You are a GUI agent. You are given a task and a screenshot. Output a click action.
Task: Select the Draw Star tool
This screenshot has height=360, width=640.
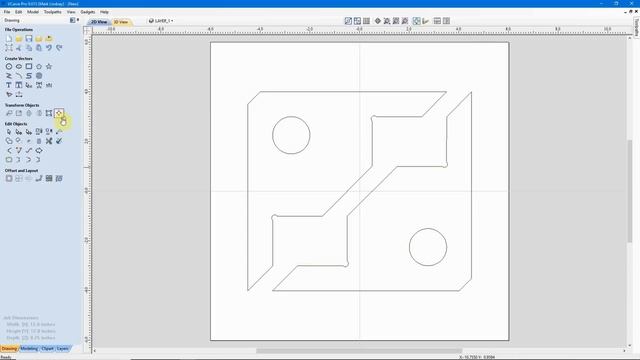point(49,66)
